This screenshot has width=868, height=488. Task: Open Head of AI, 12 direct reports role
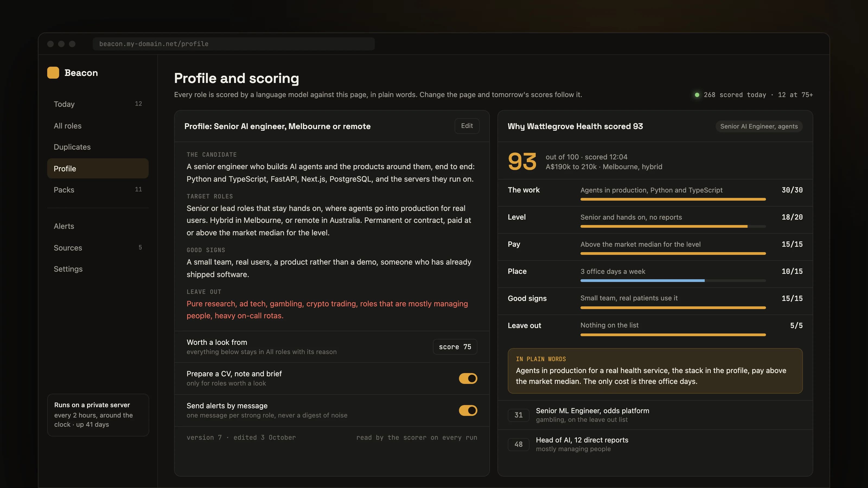point(655,444)
